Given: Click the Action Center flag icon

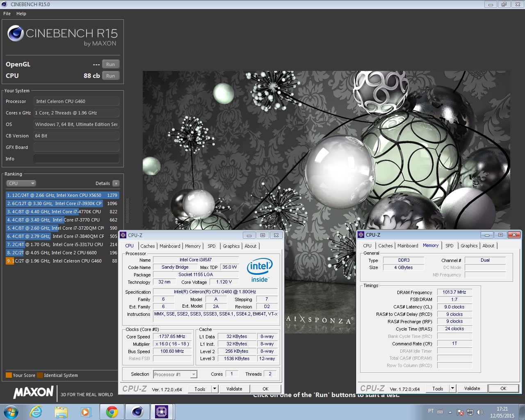Looking at the screenshot, I should (460, 412).
